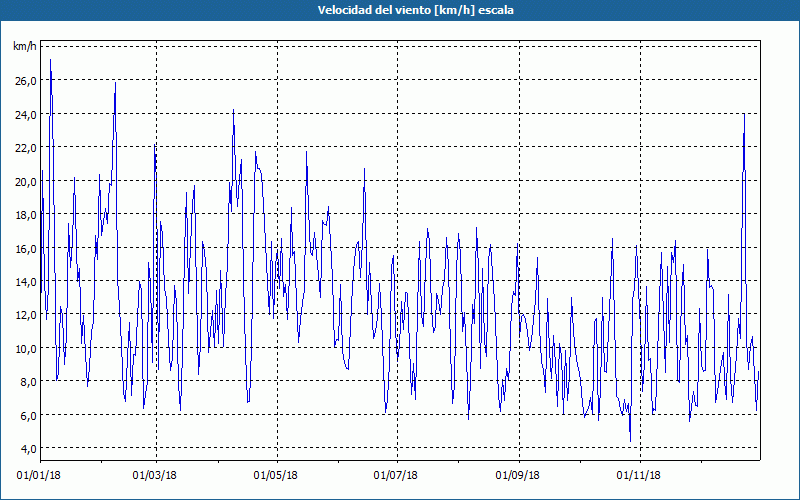800x500 pixels.
Task: Click the 01/01/18 date label
Action: click(x=38, y=476)
